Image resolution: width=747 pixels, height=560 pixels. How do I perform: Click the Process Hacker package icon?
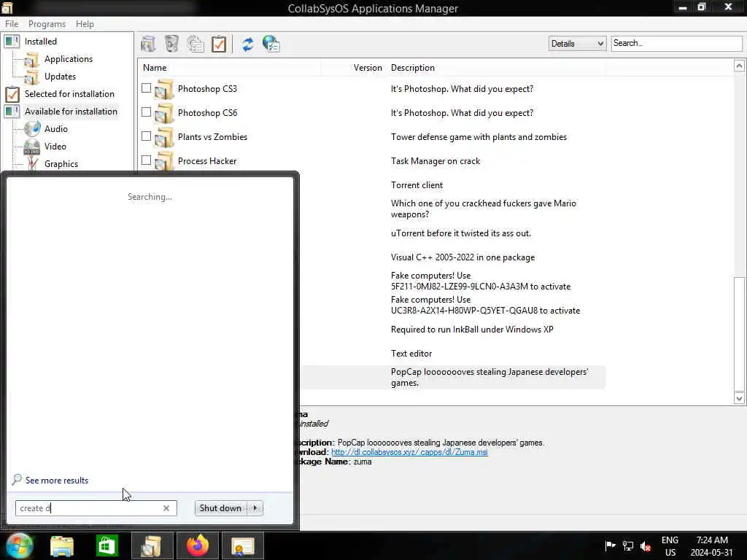(x=164, y=161)
